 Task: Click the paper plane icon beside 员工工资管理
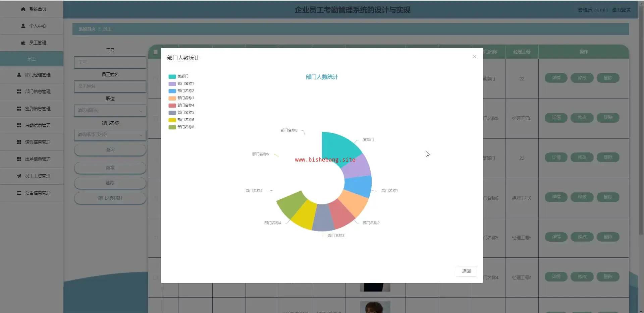click(19, 176)
